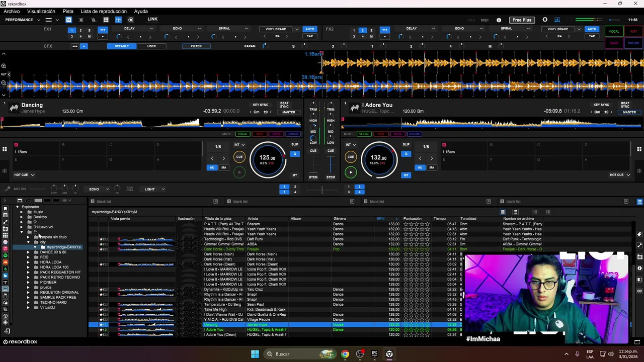
Task: Disable Master Tempo MT on deck 2
Action: (406, 175)
